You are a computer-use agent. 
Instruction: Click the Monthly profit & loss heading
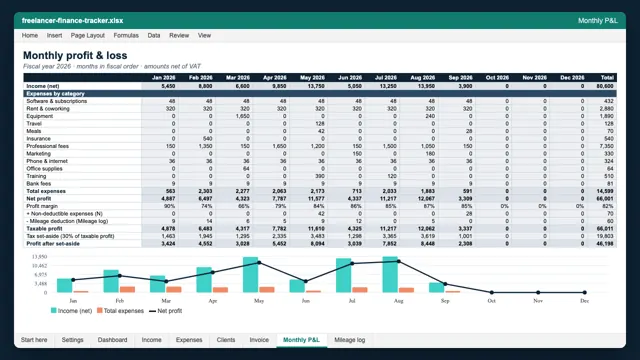[x=75, y=56]
